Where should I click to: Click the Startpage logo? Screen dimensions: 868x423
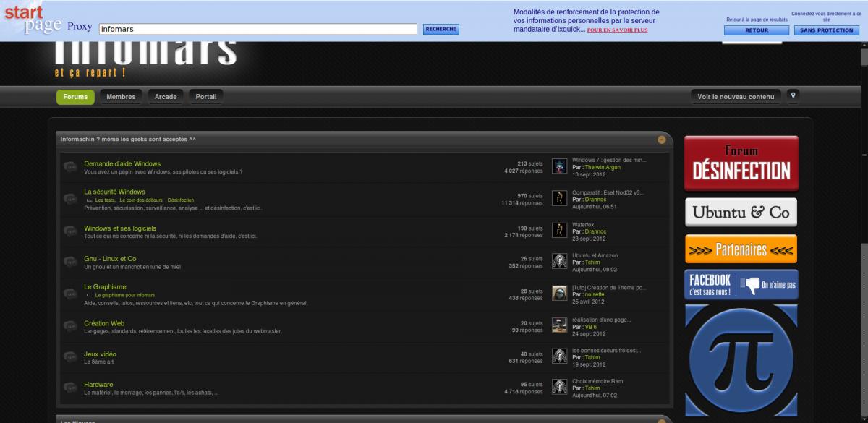pos(33,20)
